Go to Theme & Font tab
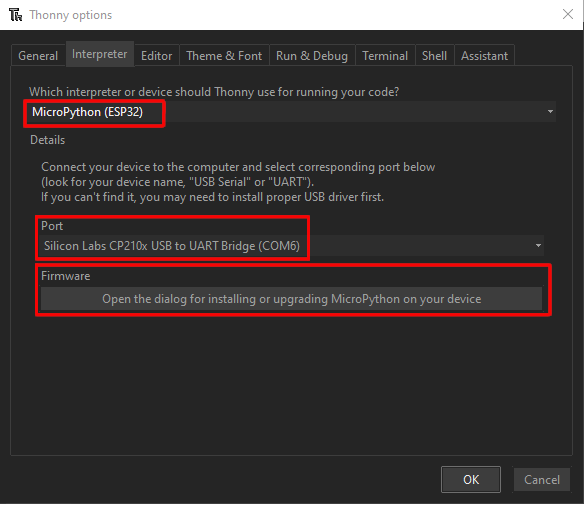 [x=224, y=56]
